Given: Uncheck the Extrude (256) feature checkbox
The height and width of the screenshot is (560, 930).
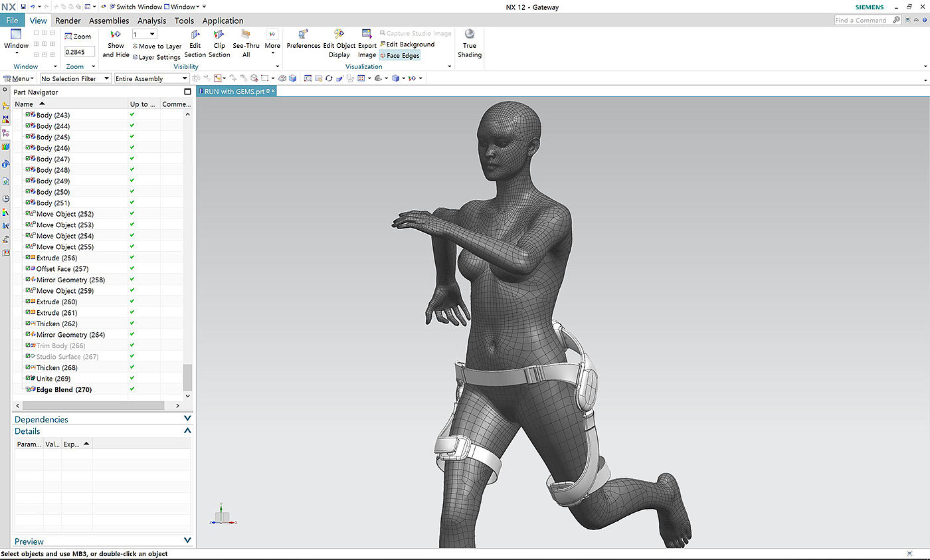Looking at the screenshot, I should tap(28, 258).
